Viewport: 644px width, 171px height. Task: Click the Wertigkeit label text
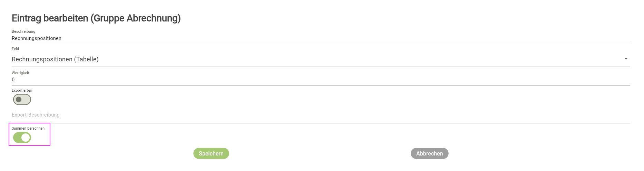[x=20, y=73]
